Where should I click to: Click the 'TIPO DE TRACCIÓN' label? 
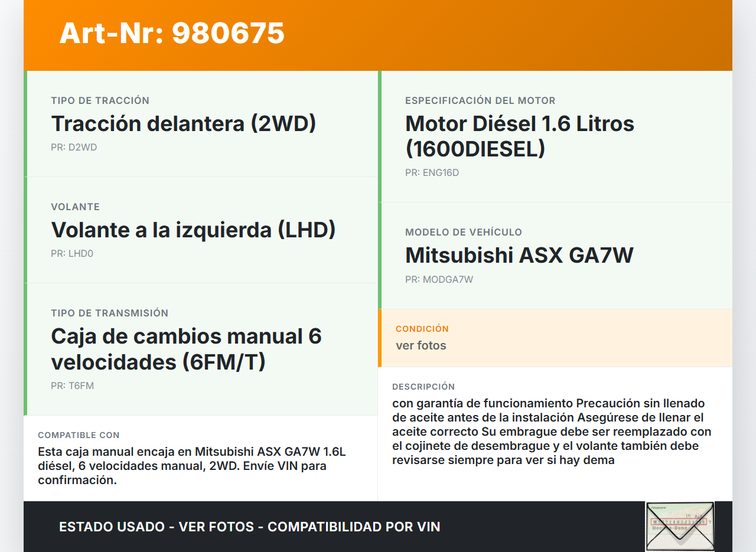pyautogui.click(x=100, y=101)
